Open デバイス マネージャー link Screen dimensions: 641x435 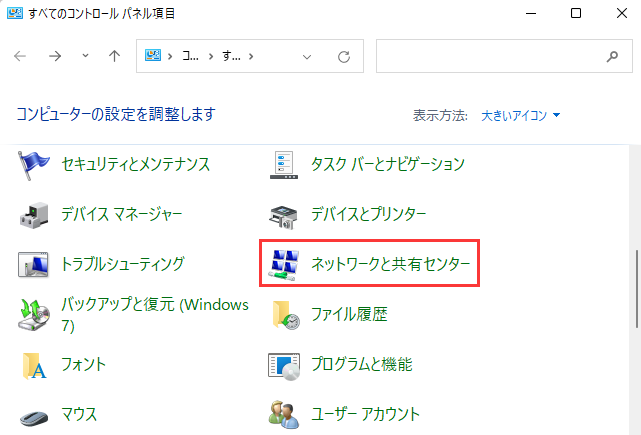[122, 214]
